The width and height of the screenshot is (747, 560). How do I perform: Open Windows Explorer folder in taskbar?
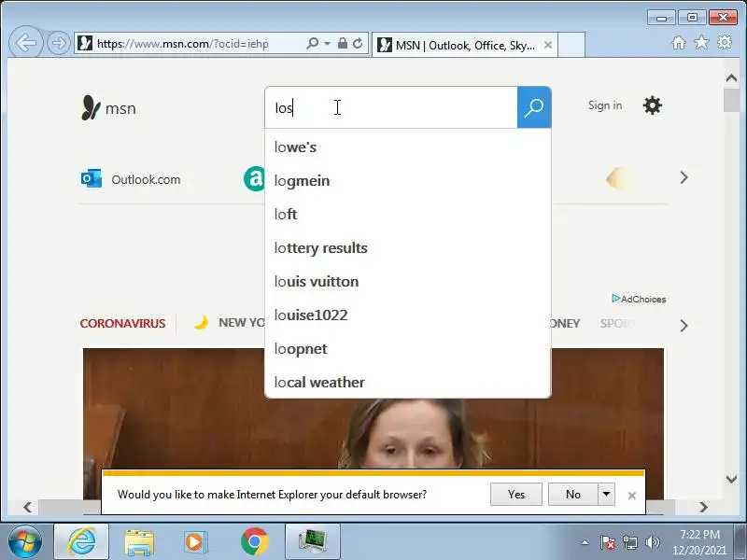[x=138, y=542]
